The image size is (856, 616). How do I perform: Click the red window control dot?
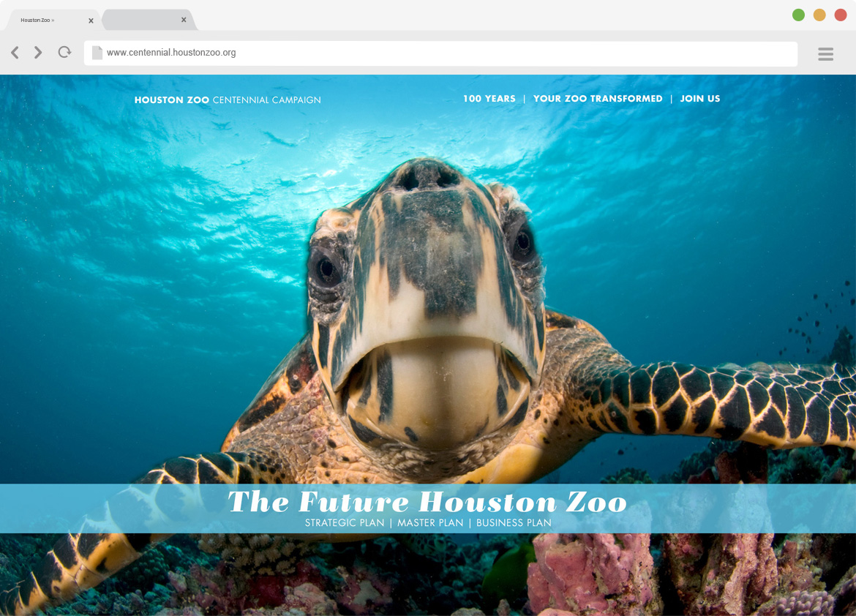(x=841, y=15)
